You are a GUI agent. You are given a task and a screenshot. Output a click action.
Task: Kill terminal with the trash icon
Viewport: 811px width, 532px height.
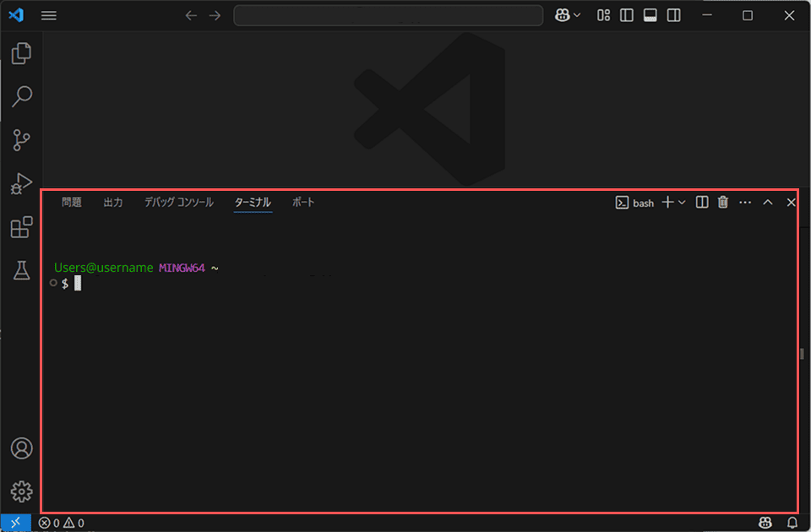(x=723, y=202)
